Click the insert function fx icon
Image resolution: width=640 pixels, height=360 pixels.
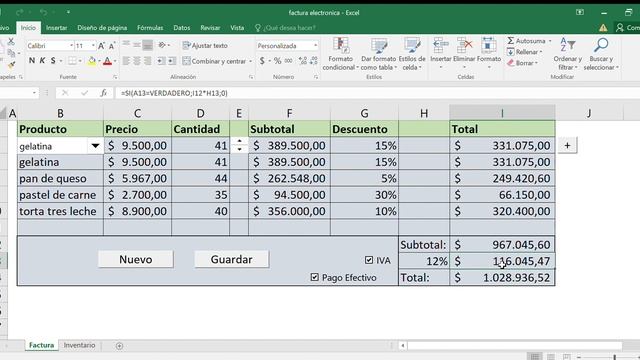[x=104, y=93]
